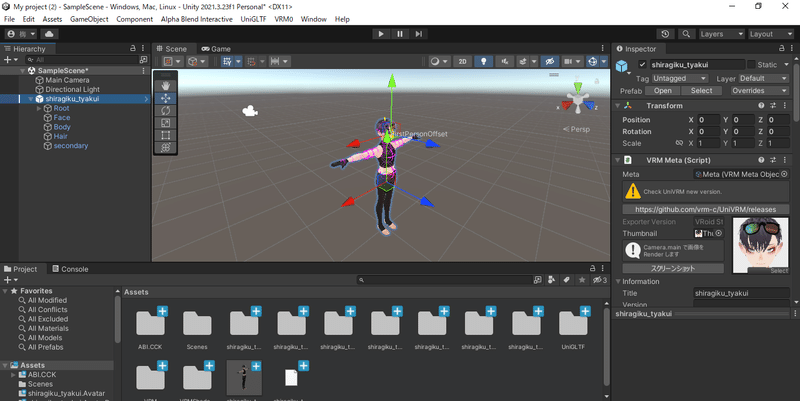
Task: Open the prefab Overrides dropdown
Action: [759, 91]
